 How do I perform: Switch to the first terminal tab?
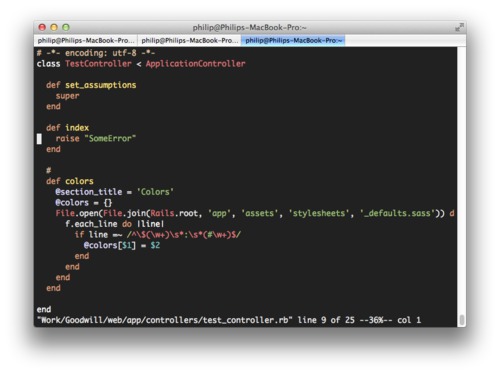point(86,40)
